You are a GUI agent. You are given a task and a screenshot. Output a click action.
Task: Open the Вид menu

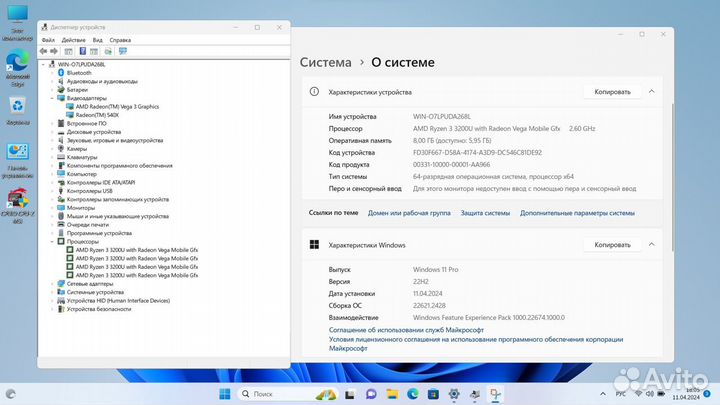point(98,40)
